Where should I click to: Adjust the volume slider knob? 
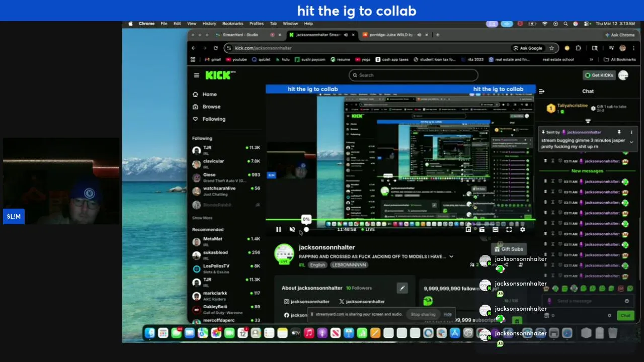(x=306, y=230)
